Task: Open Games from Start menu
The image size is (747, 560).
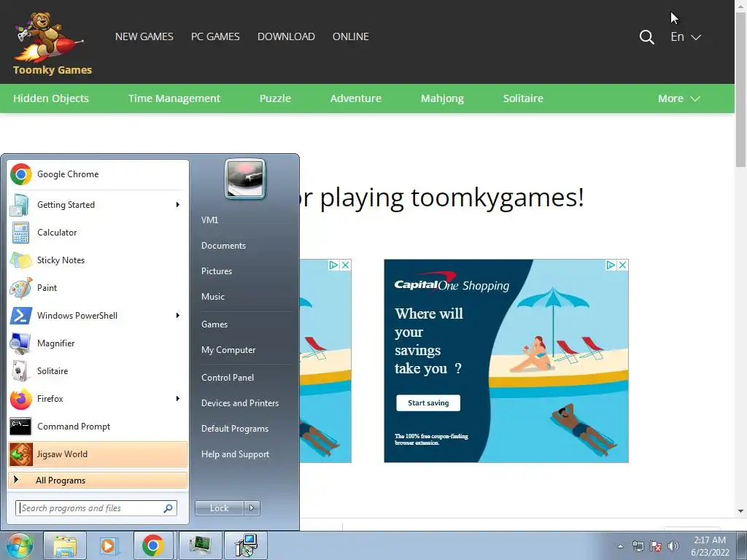Action: point(214,324)
